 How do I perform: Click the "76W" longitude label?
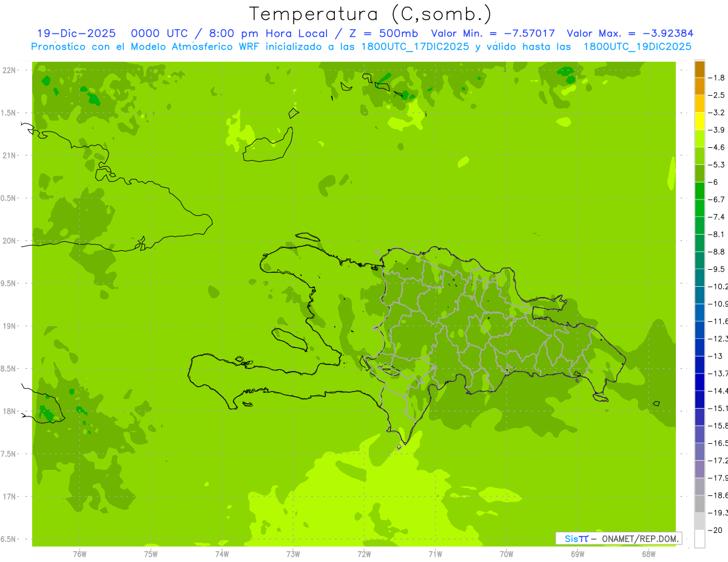tap(79, 554)
